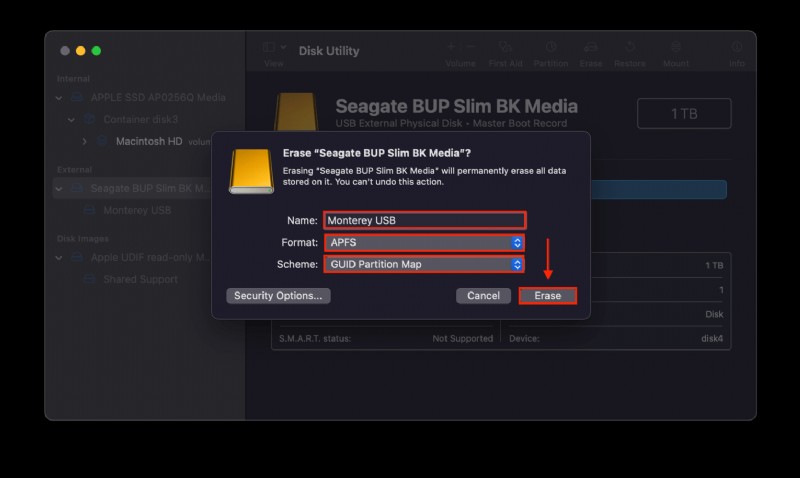Collapse the Apple UDIF read-only row

(59, 258)
